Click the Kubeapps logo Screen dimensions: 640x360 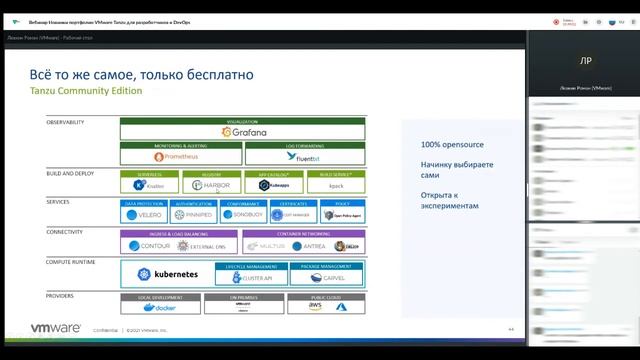(x=274, y=185)
